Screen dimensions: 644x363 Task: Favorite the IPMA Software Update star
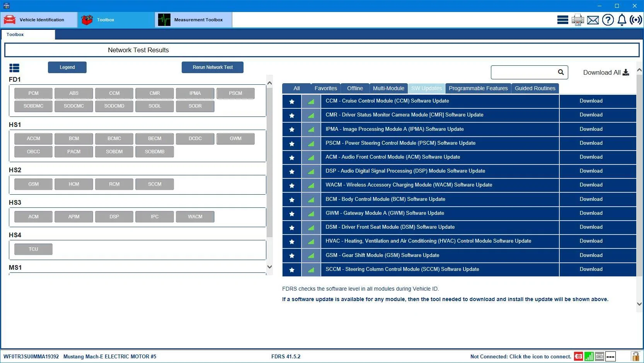click(x=292, y=130)
